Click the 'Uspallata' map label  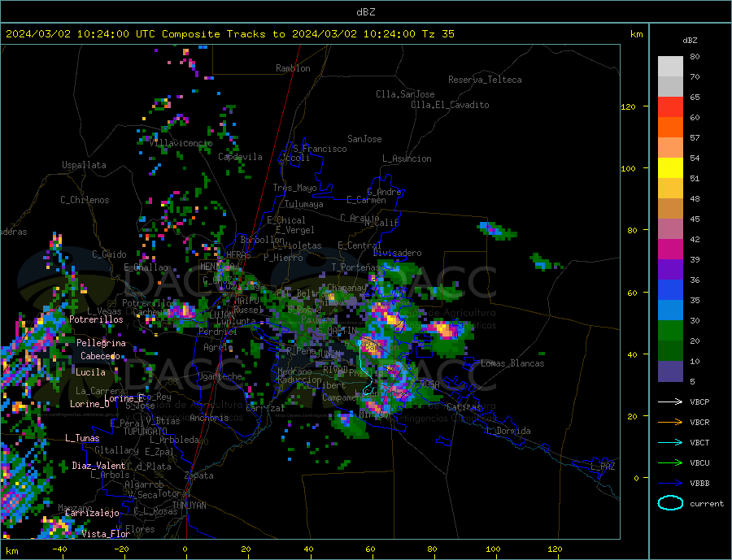pyautogui.click(x=84, y=165)
